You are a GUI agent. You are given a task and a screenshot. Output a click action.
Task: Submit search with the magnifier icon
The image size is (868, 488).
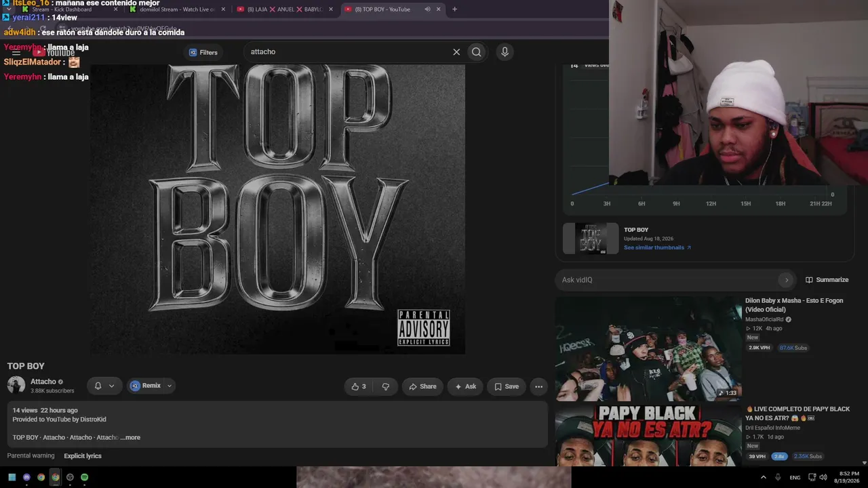tap(477, 52)
